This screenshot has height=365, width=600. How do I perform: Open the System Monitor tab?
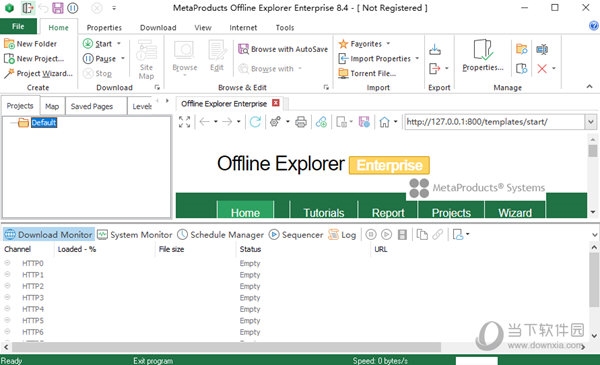click(x=135, y=235)
